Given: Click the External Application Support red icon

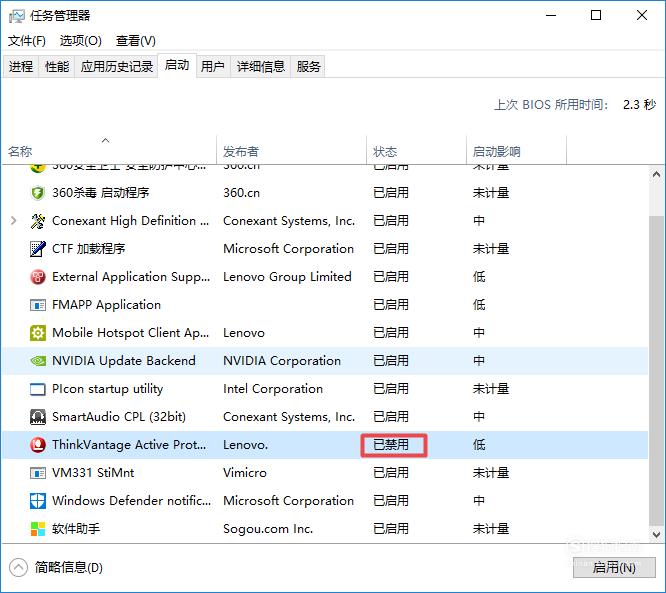Looking at the screenshot, I should tap(38, 277).
